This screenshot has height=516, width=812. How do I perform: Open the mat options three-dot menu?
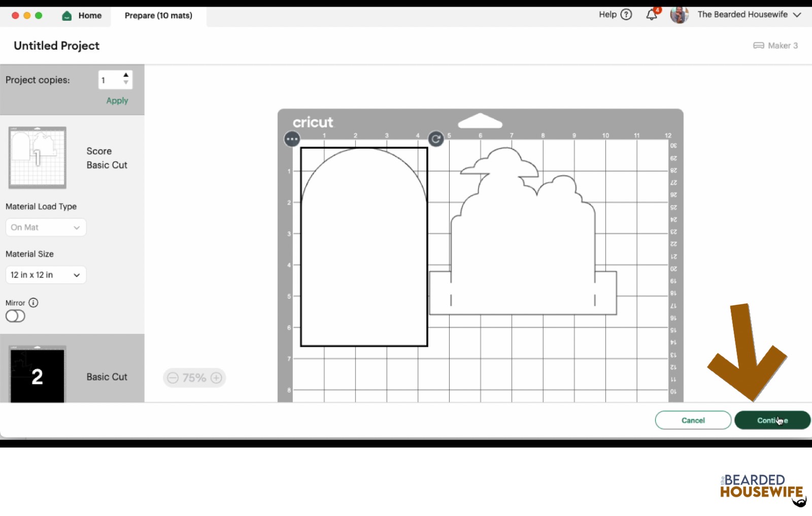(x=292, y=139)
